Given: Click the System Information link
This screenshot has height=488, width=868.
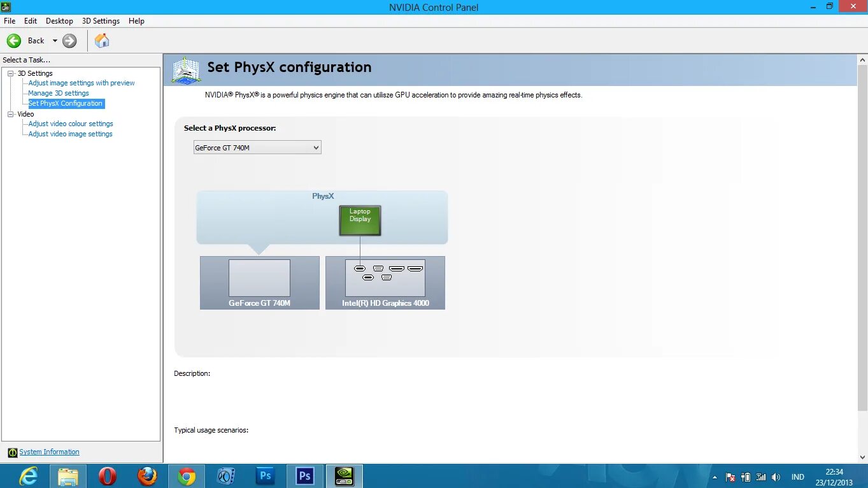Looking at the screenshot, I should point(49,452).
